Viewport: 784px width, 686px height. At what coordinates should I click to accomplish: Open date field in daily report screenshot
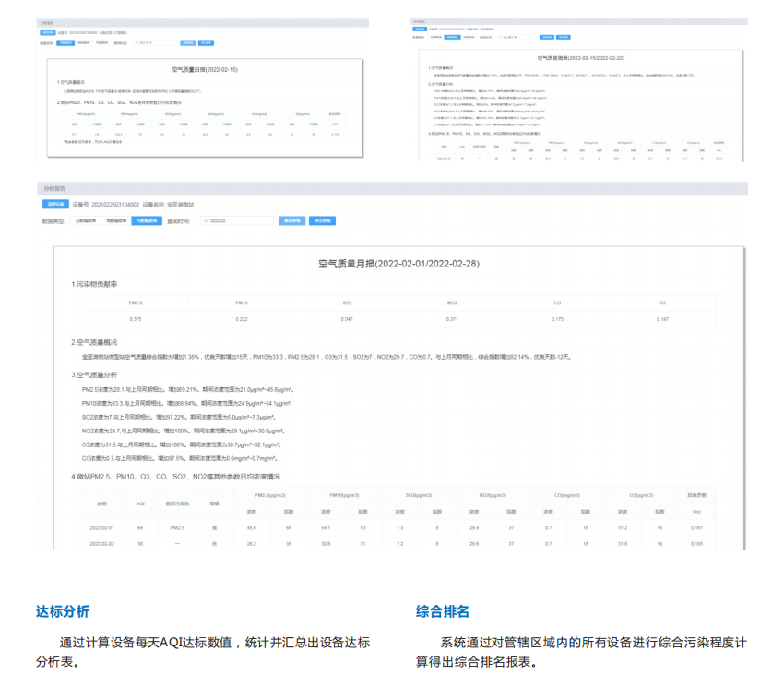(156, 43)
